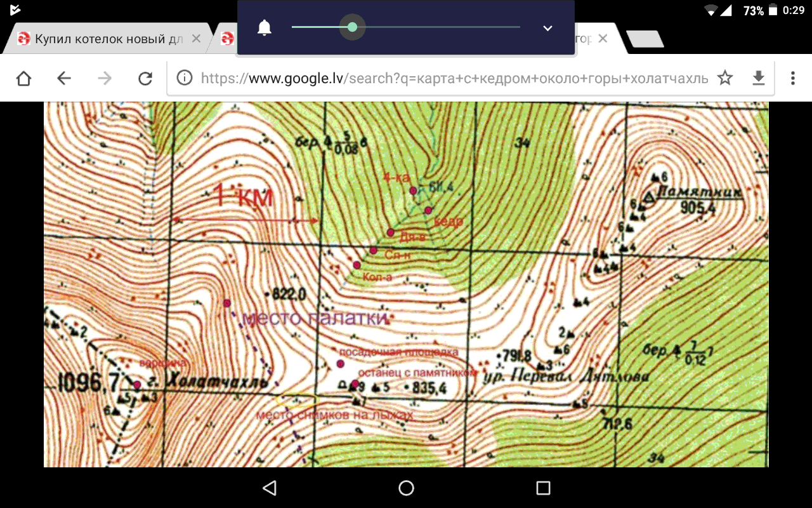Open a new tab with blank tab button
The height and width of the screenshot is (508, 812).
point(645,39)
